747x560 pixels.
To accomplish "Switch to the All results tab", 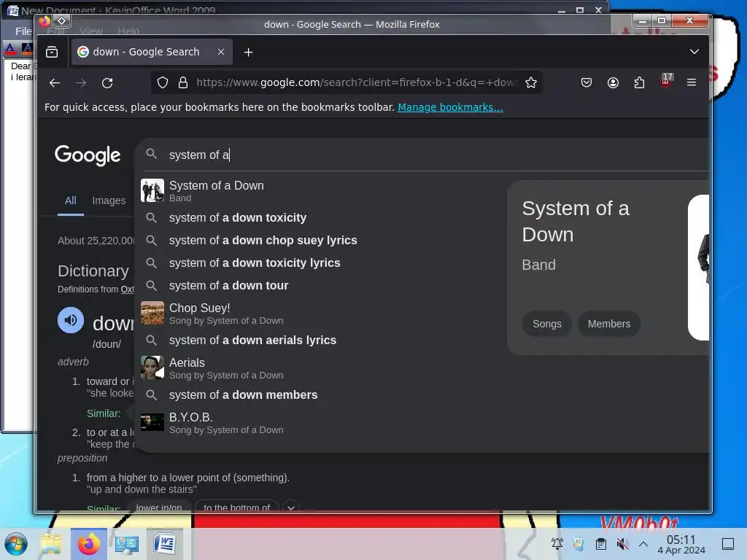I will [x=71, y=201].
